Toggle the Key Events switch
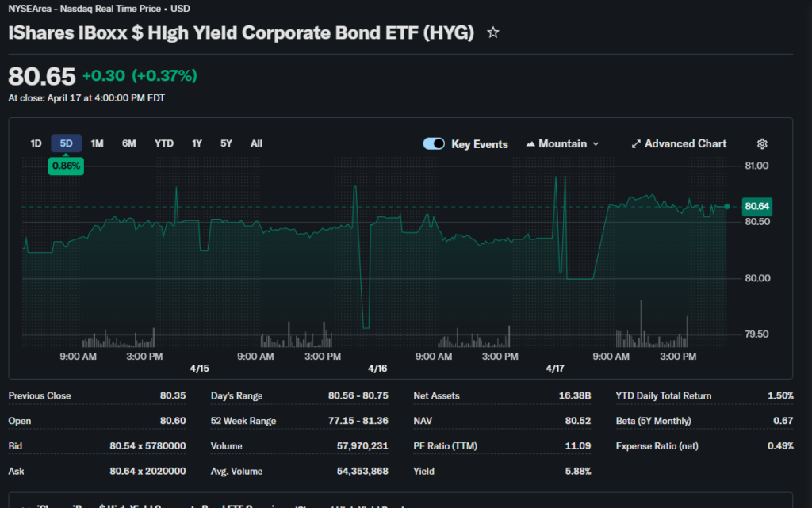This screenshot has height=508, width=812. coord(434,143)
